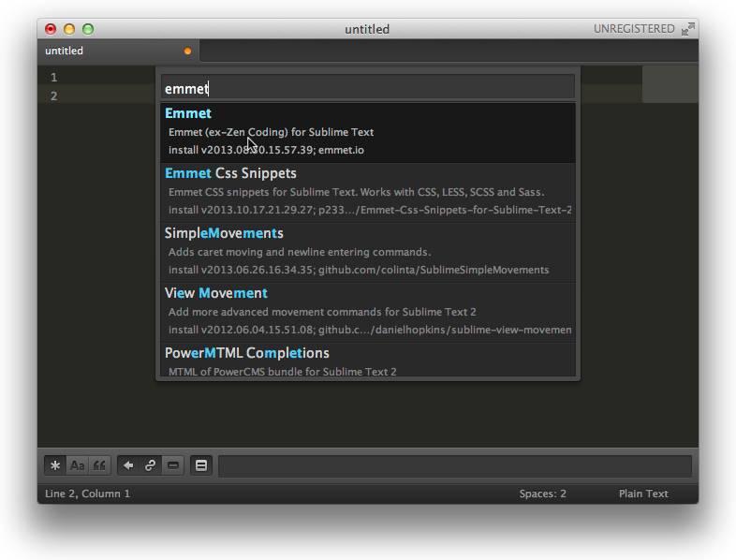Toggle reverse direction arrow button
Screen dimensions: 736x560
tap(128, 465)
